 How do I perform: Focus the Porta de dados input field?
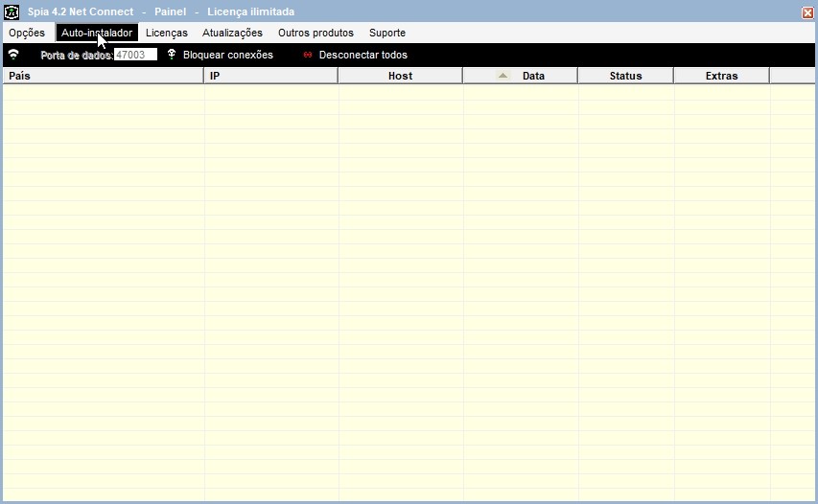click(135, 55)
